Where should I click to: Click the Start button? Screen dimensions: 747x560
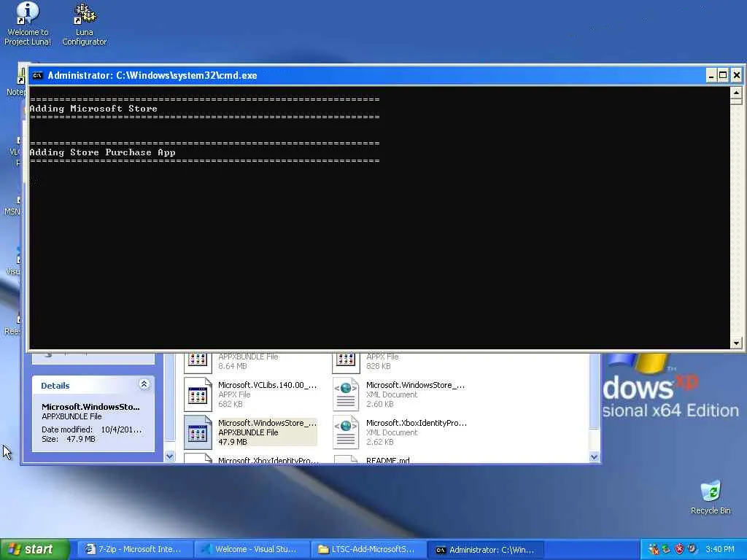34,549
